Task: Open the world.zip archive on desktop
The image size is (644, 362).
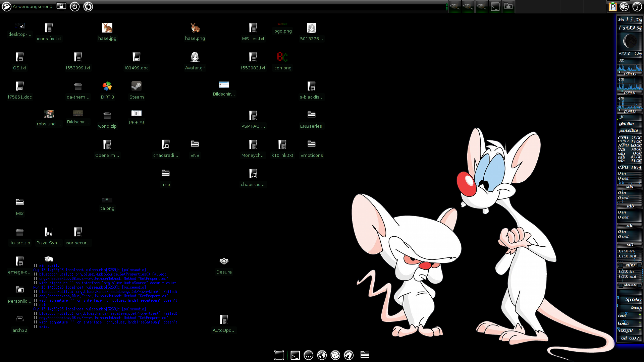Action: pos(107,116)
